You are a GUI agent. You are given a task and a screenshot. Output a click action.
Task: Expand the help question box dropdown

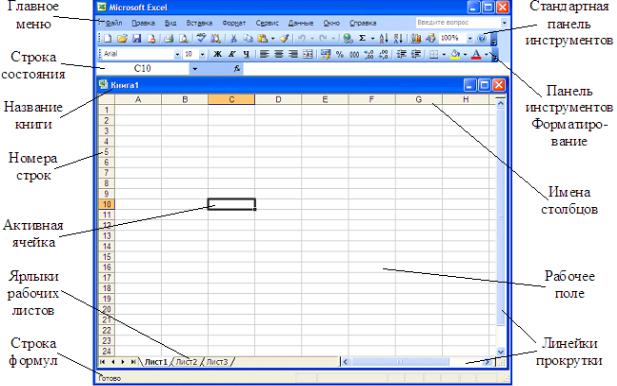point(504,23)
